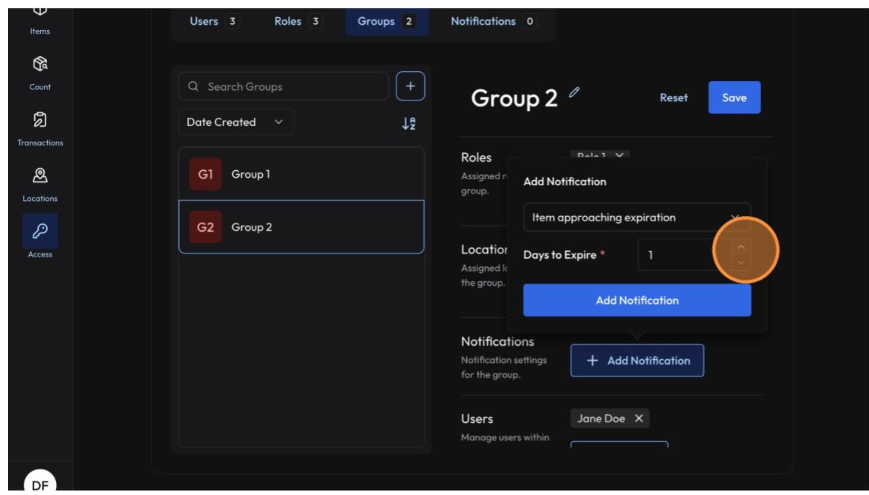The width and height of the screenshot is (869, 495).
Task: Click the Notifications section label
Action: (x=497, y=341)
